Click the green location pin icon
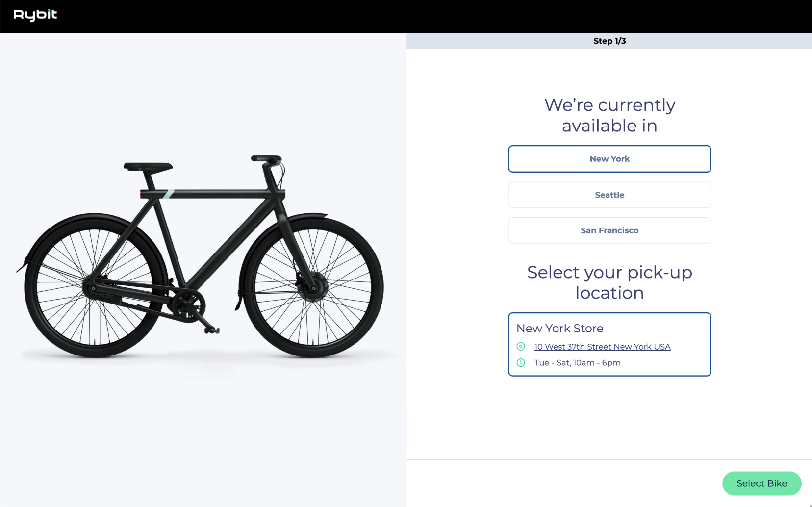The width and height of the screenshot is (812, 507). point(521,347)
